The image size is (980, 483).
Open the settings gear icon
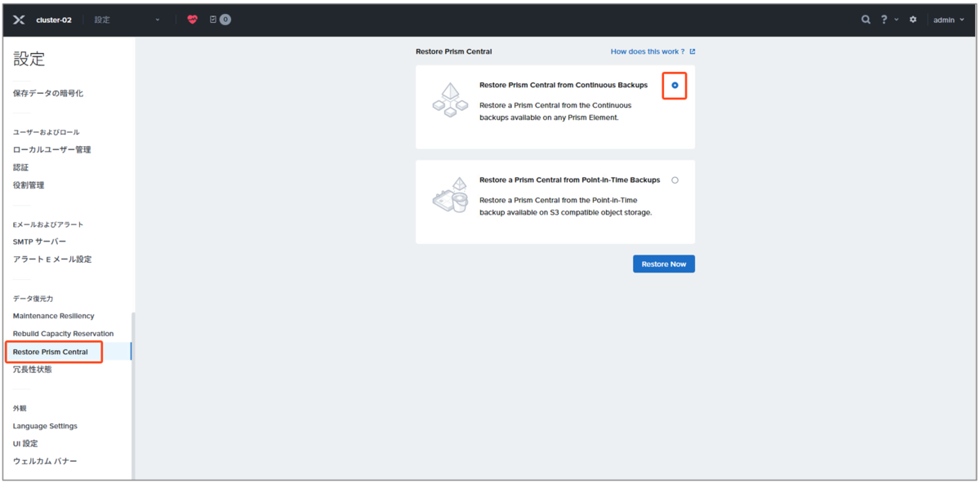point(913,20)
